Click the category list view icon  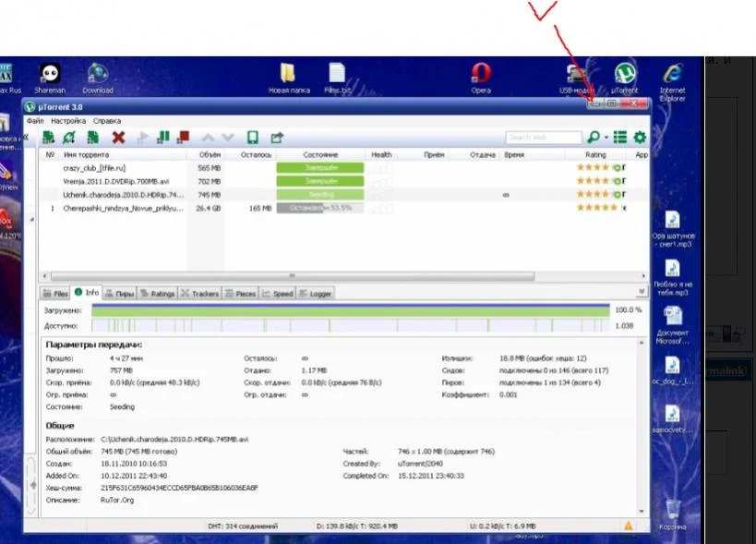[620, 138]
